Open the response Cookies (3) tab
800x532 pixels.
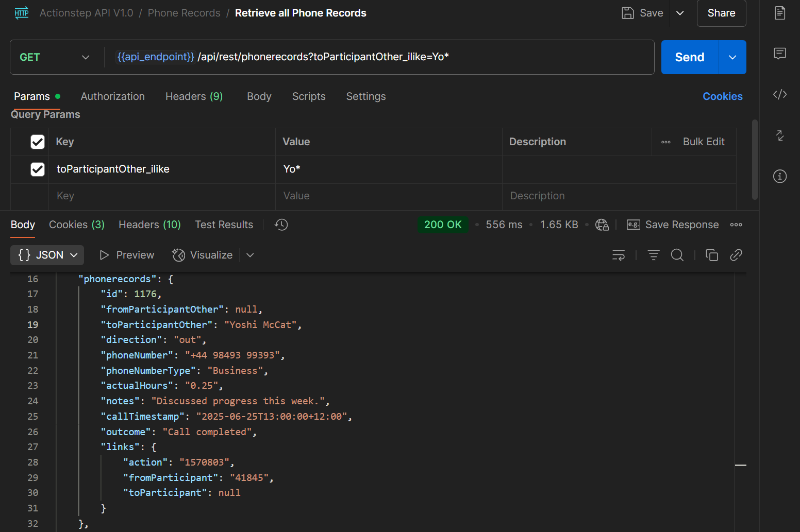pyautogui.click(x=77, y=225)
